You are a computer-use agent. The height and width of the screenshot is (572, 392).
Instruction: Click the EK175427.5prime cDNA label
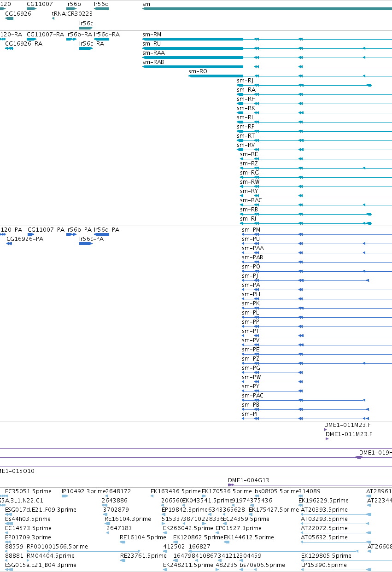point(274,510)
